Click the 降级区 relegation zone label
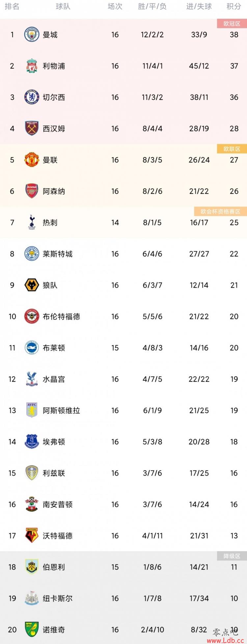The image size is (247, 644). 232,556
